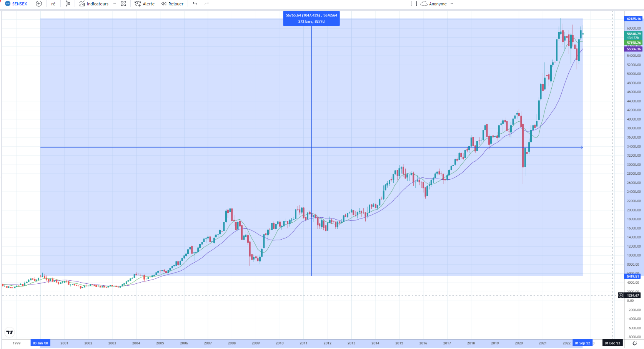The height and width of the screenshot is (349, 644).
Task: Open the indicator templates grid icon
Action: coord(123,4)
